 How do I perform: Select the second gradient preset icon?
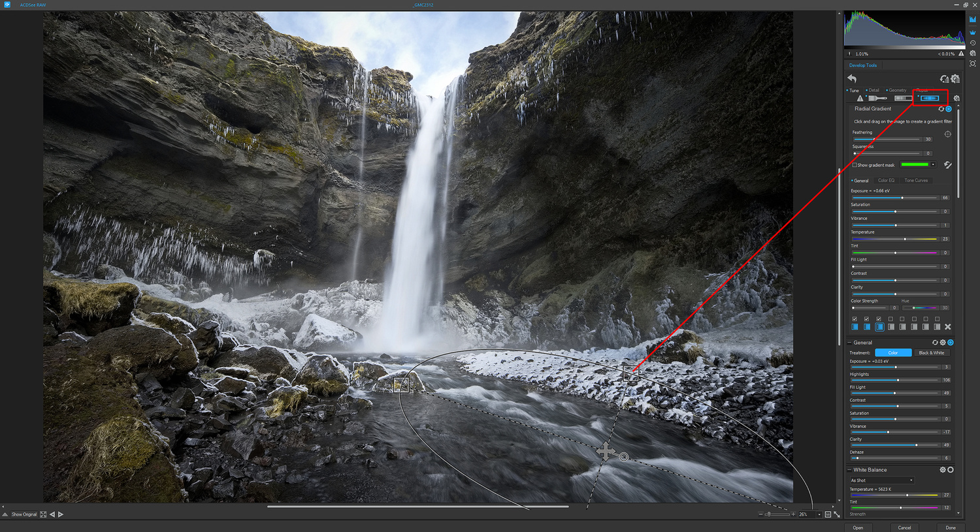[x=866, y=327]
